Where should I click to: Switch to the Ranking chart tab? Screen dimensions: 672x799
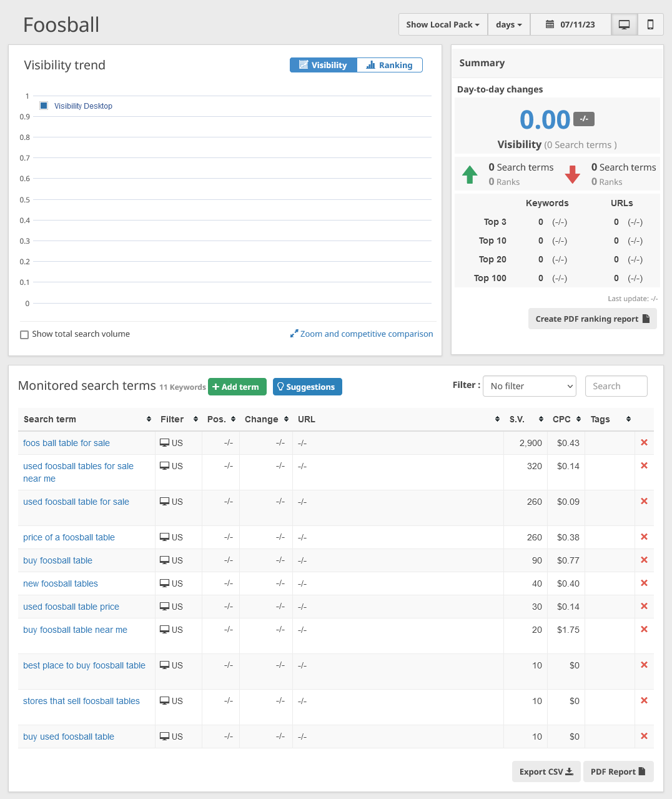pos(390,65)
